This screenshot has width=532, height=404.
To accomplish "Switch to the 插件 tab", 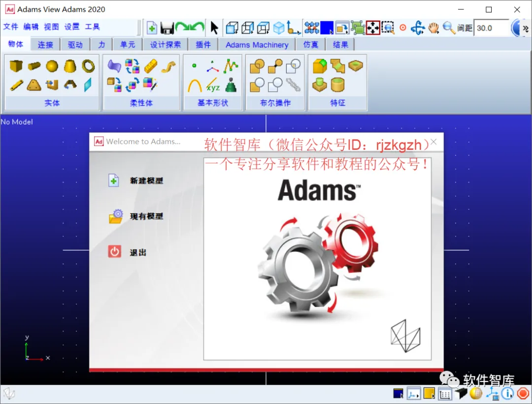I will point(203,44).
